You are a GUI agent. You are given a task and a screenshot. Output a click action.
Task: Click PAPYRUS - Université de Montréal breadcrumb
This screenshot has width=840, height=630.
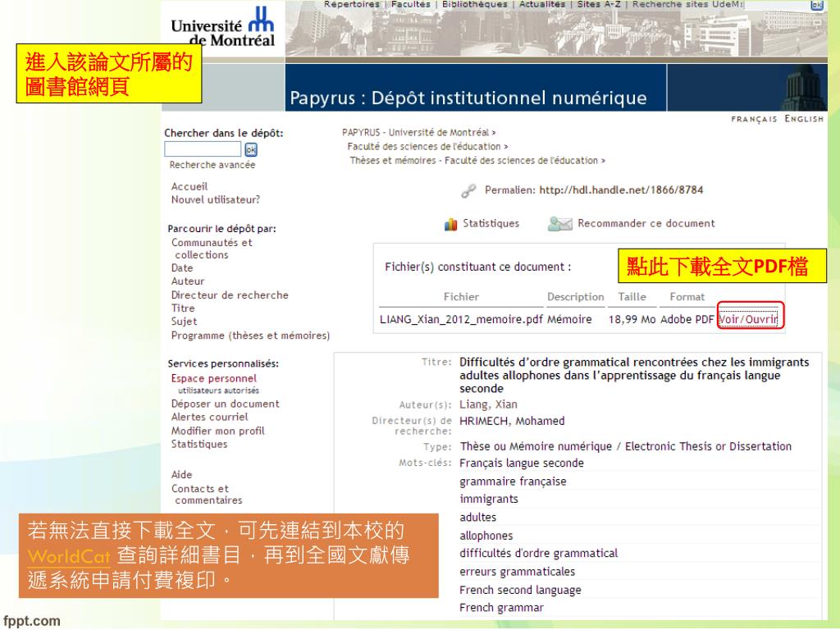point(416,132)
